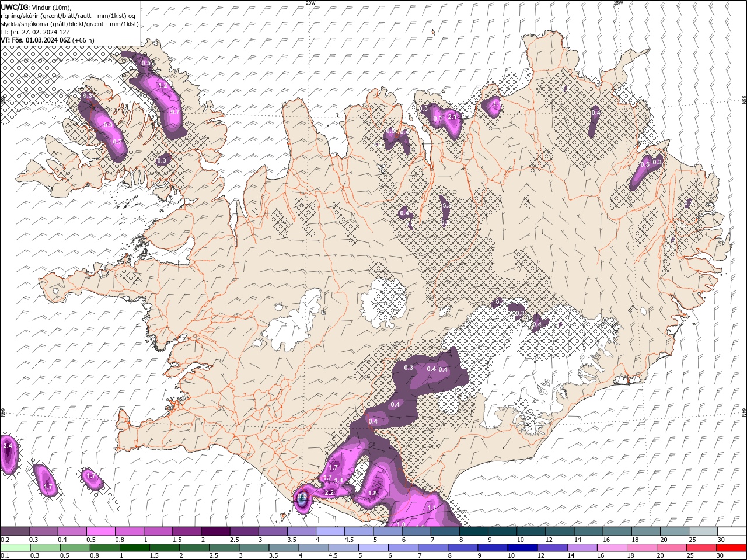Click the '15W' longitude label

[618, 3]
